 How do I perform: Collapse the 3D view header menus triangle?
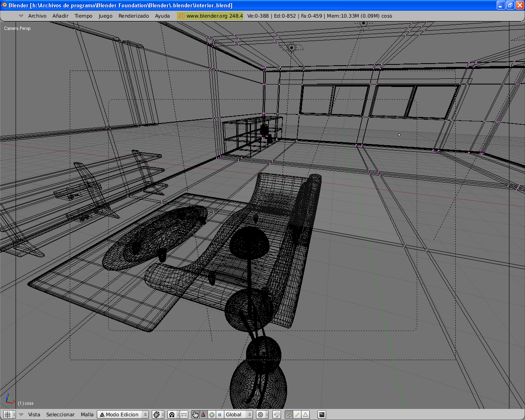pyautogui.click(x=21, y=415)
